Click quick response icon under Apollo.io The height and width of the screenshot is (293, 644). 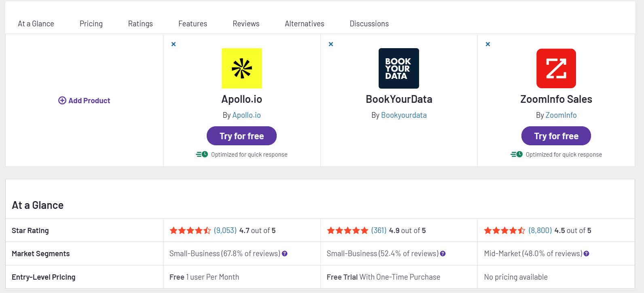coord(202,154)
